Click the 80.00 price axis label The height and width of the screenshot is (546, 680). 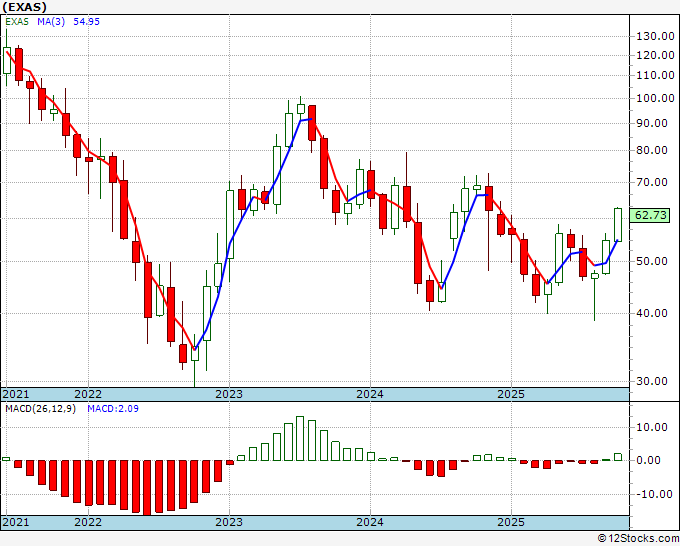pyautogui.click(x=652, y=150)
